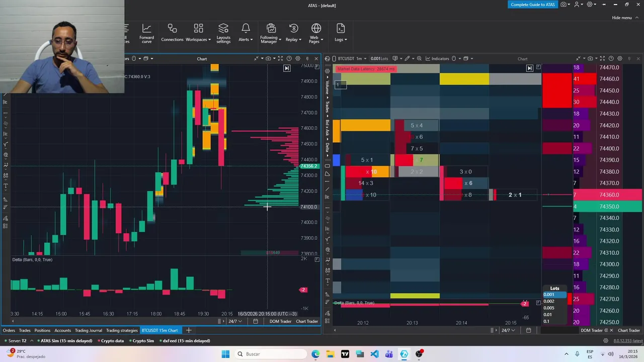Open 24/7 session dropdown in right chart
This screenshot has height=362, width=644.
(508, 330)
